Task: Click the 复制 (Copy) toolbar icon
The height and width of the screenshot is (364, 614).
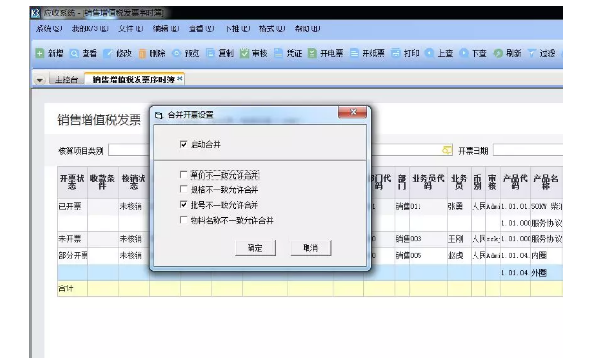Action: [x=210, y=53]
